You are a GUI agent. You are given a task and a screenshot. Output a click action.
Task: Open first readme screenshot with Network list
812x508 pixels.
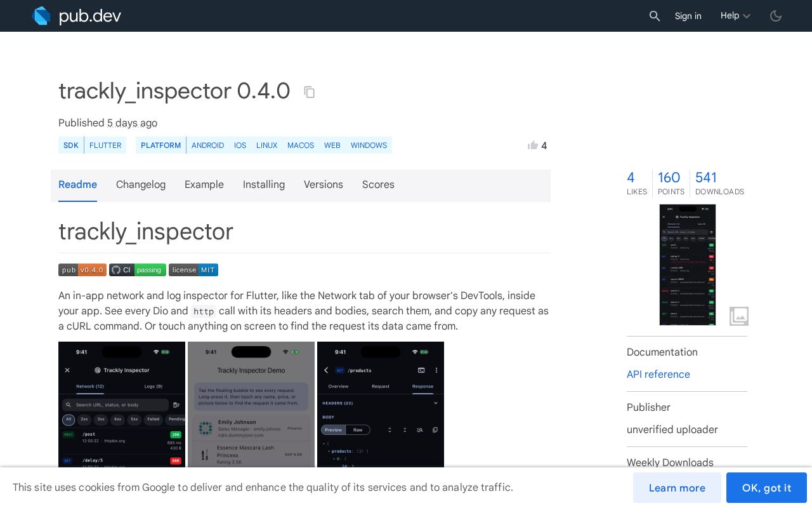(122, 404)
